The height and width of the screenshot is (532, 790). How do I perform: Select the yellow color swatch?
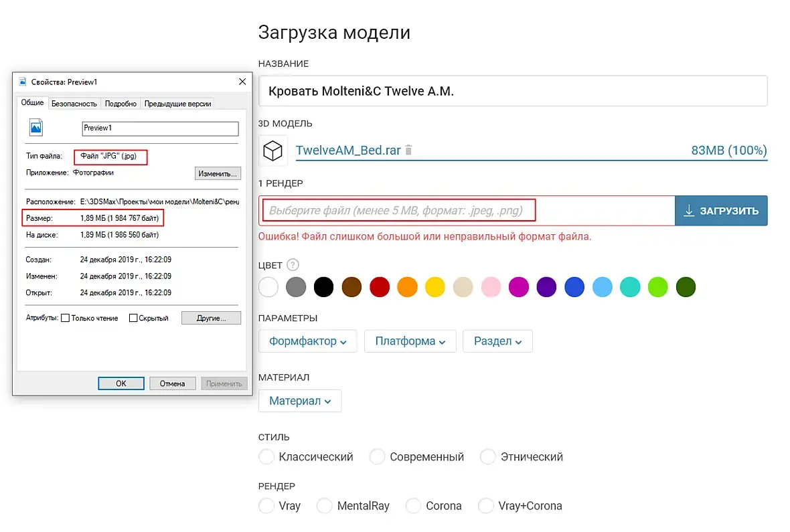pos(435,287)
